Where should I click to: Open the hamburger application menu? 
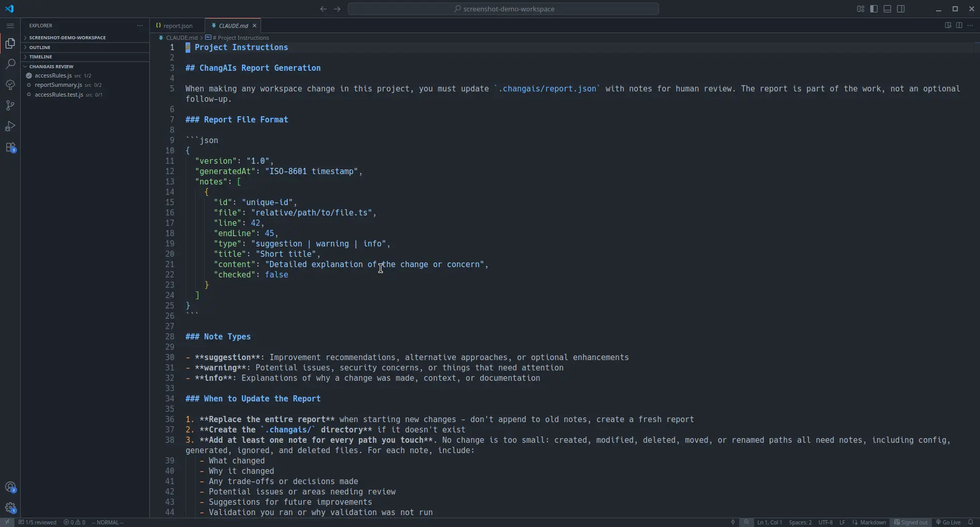10,25
